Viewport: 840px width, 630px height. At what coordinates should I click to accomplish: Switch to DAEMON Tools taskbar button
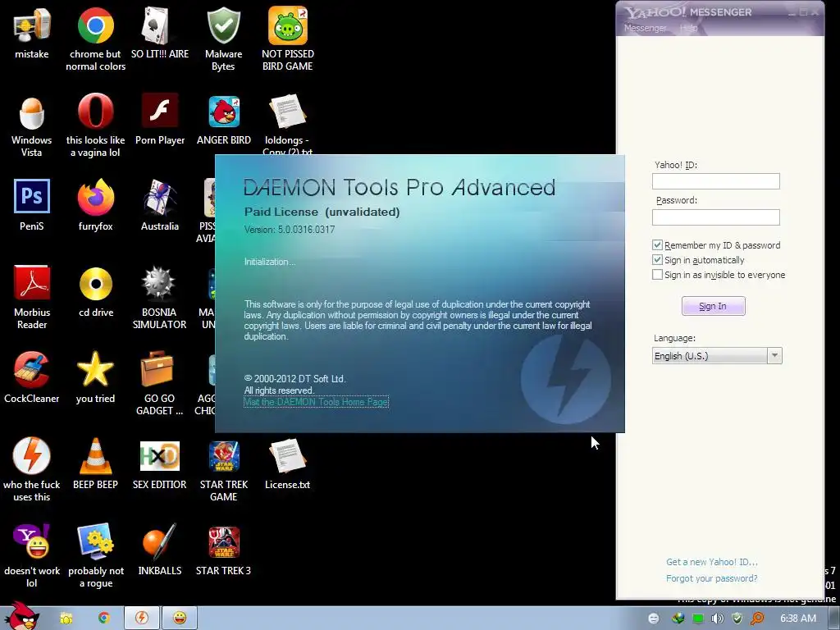coord(141,618)
